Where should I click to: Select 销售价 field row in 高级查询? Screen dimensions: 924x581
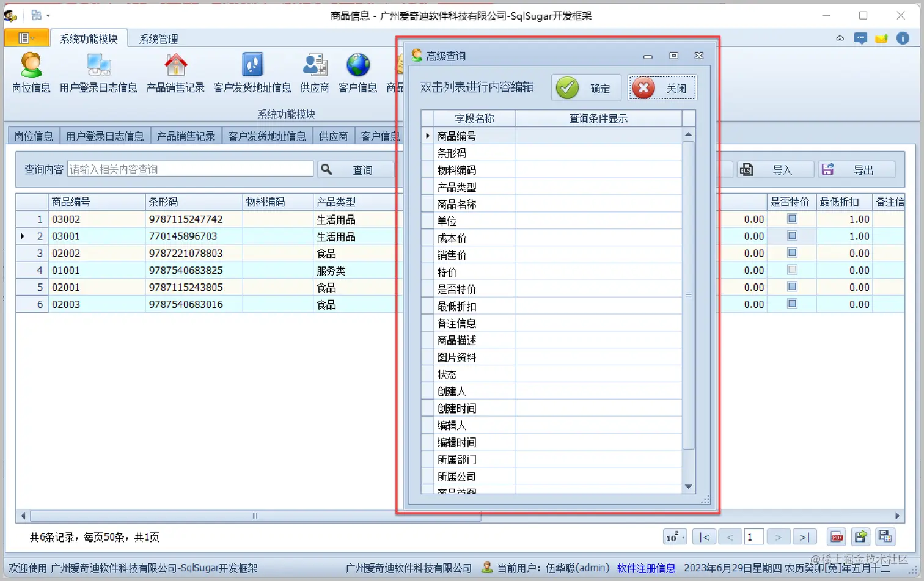(551, 255)
